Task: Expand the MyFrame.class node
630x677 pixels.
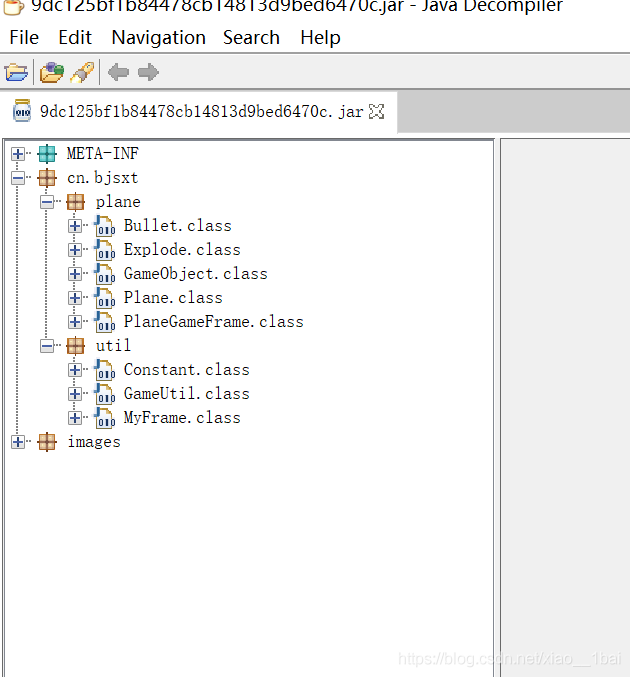Action: [x=75, y=418]
